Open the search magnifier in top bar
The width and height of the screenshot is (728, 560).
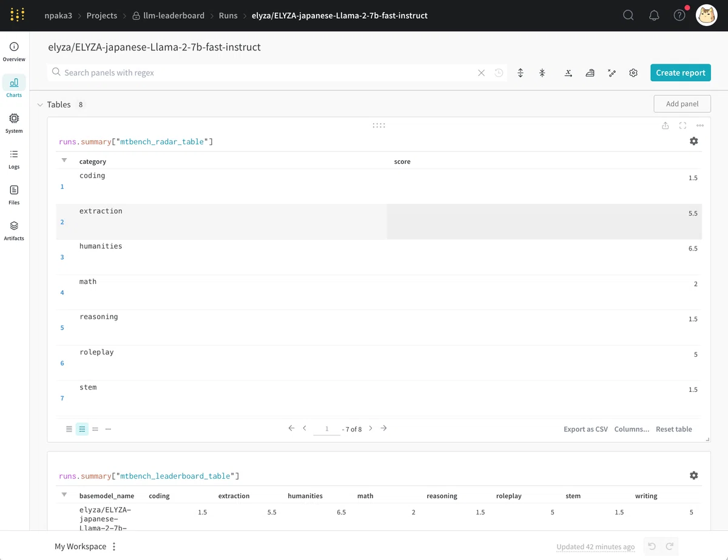click(629, 16)
